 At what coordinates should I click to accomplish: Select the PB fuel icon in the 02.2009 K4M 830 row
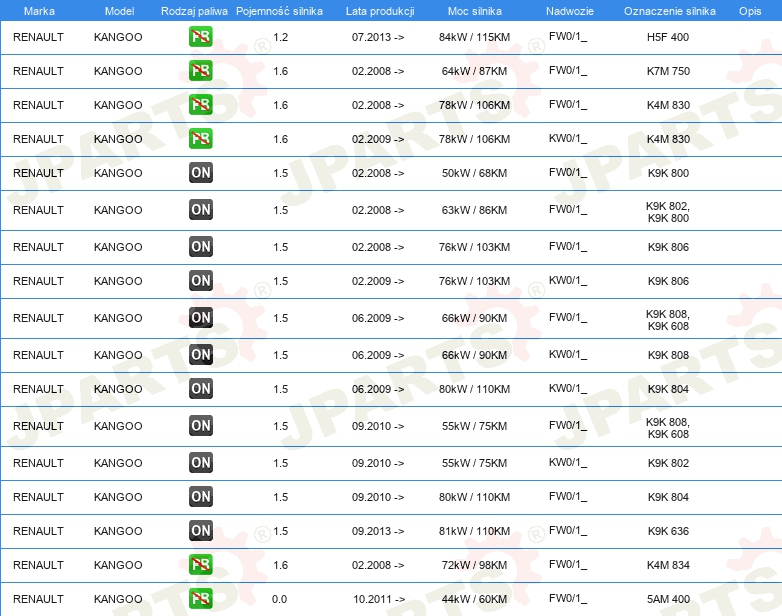[200, 139]
